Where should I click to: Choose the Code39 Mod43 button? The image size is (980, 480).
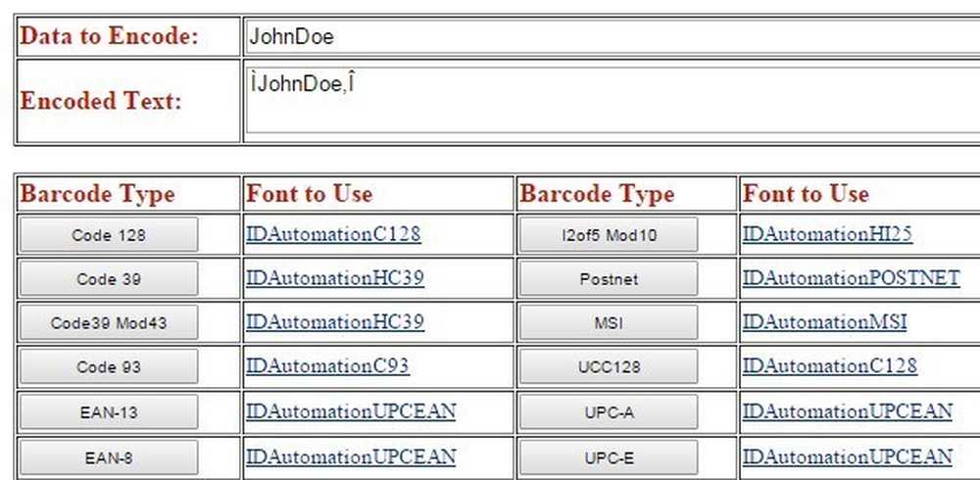coord(109,322)
